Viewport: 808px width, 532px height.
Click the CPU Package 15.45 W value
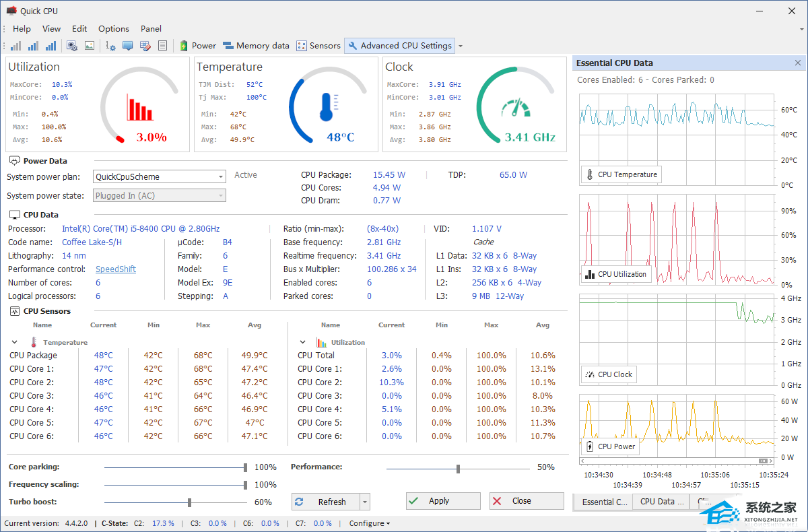(389, 175)
